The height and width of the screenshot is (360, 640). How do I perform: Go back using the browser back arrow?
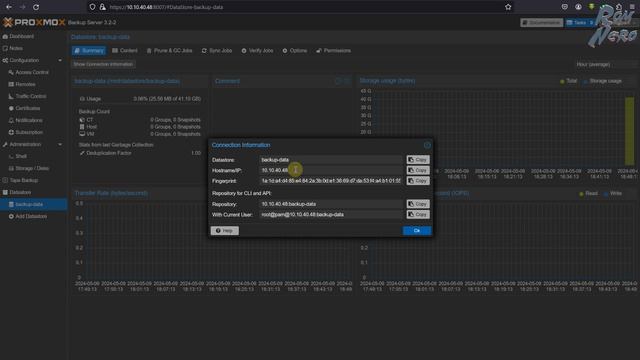tap(9, 7)
